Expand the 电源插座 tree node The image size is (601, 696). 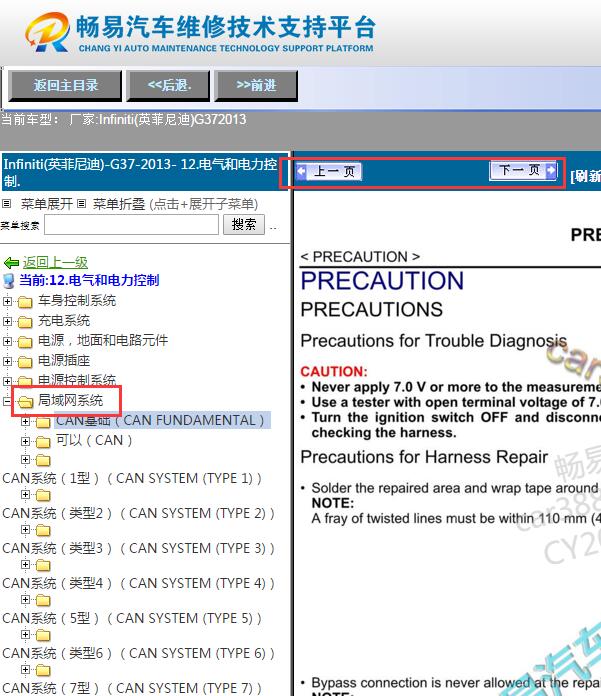coord(7,361)
